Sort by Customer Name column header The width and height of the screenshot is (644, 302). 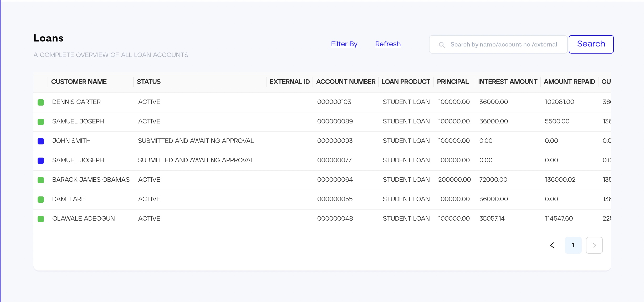pyautogui.click(x=79, y=82)
